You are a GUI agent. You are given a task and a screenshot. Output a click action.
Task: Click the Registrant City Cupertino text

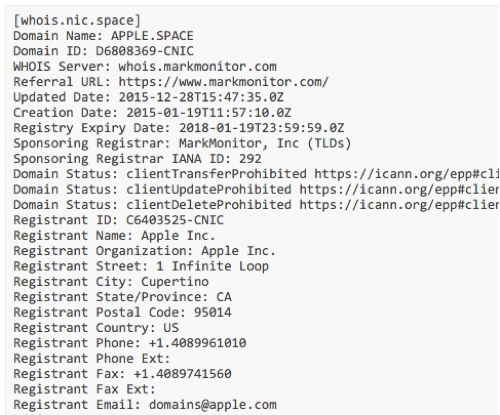[175, 282]
